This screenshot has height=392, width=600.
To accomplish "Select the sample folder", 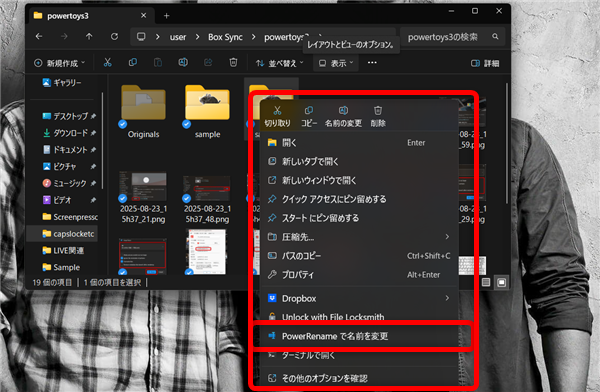I will [207, 111].
